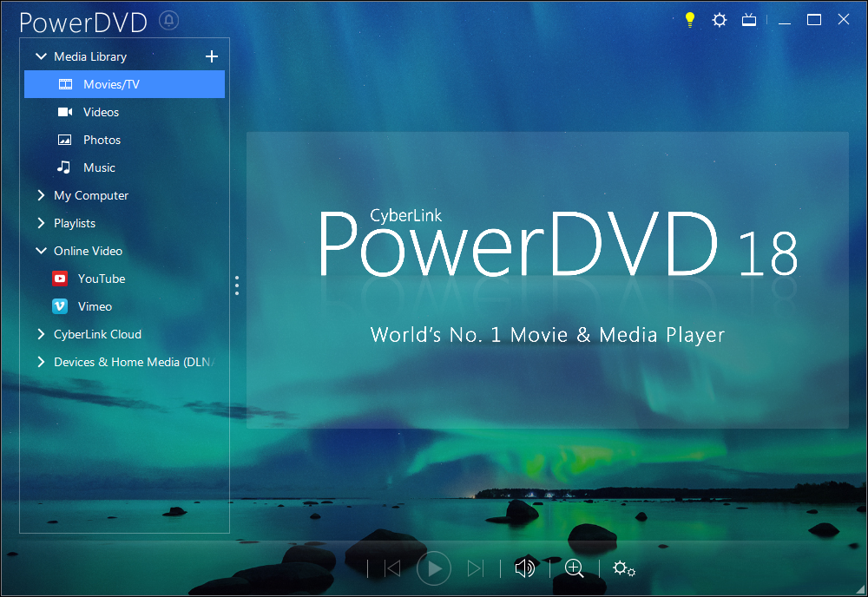Viewport: 868px width, 597px height.
Task: Start playback with the Play button
Action: pyautogui.click(x=433, y=568)
